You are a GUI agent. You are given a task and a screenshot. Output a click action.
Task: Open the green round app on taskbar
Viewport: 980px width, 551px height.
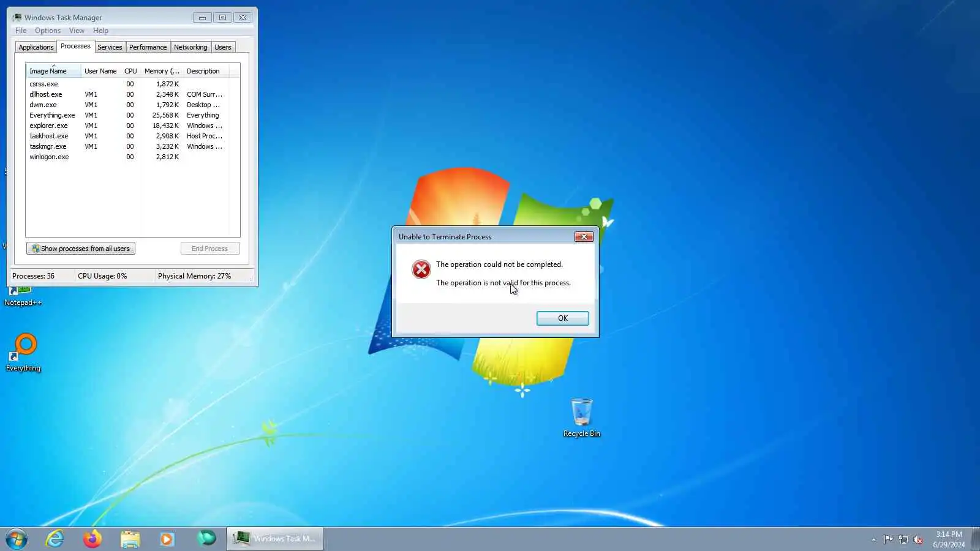pyautogui.click(x=206, y=539)
